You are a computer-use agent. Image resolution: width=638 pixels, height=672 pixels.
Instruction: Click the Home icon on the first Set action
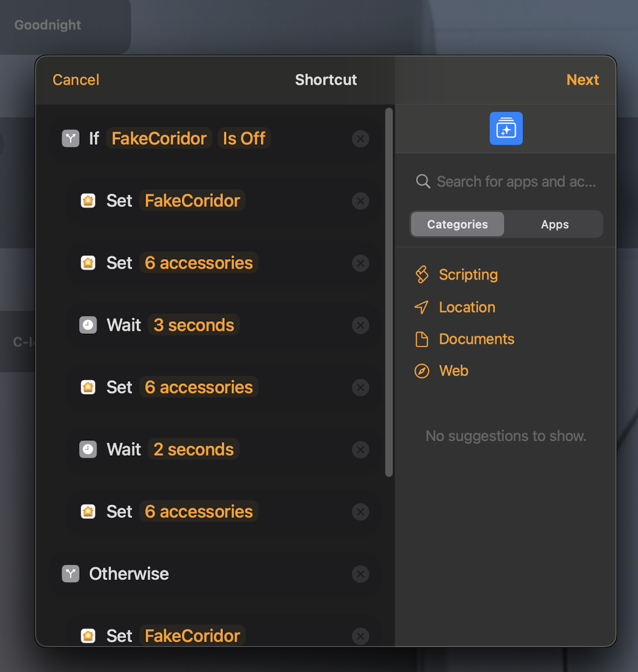88,200
